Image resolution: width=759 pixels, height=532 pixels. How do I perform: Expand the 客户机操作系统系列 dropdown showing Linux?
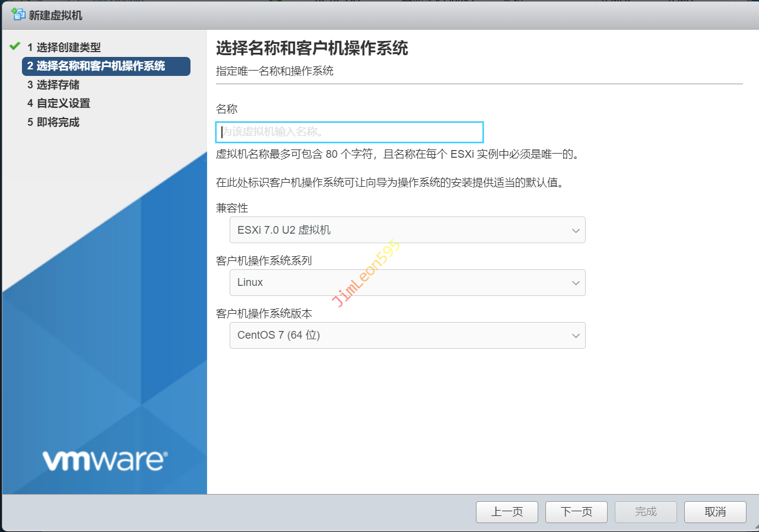point(407,283)
